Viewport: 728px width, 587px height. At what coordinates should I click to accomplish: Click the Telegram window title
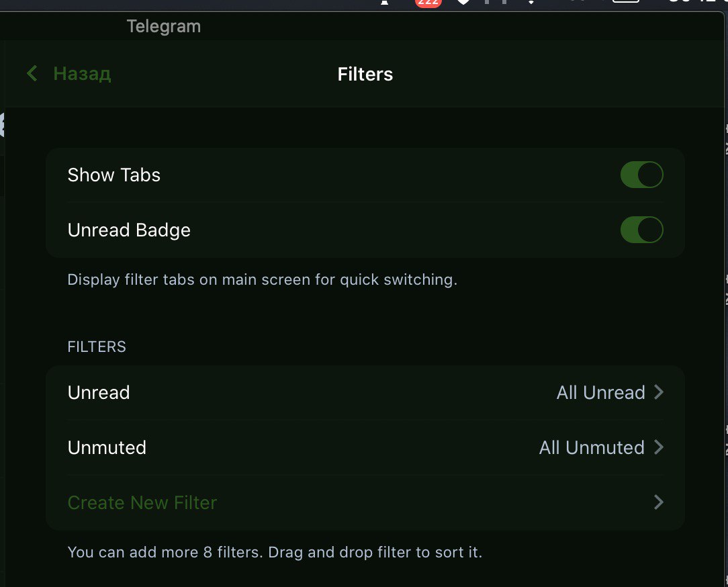pos(163,26)
